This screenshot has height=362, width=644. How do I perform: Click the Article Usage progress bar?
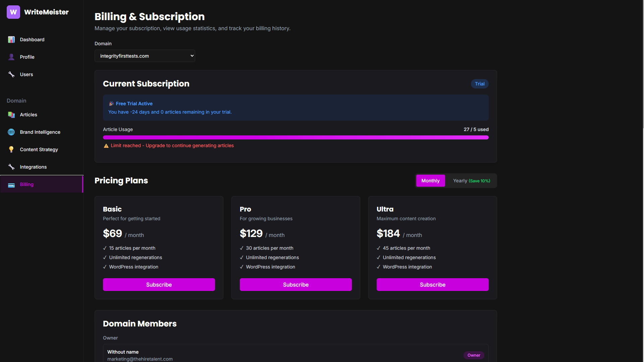pos(296,137)
